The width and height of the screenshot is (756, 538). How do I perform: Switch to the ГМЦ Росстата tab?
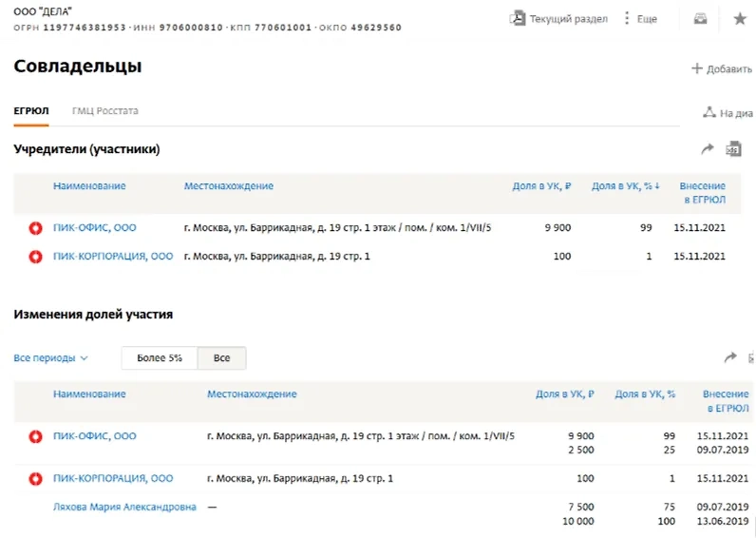pos(104,111)
